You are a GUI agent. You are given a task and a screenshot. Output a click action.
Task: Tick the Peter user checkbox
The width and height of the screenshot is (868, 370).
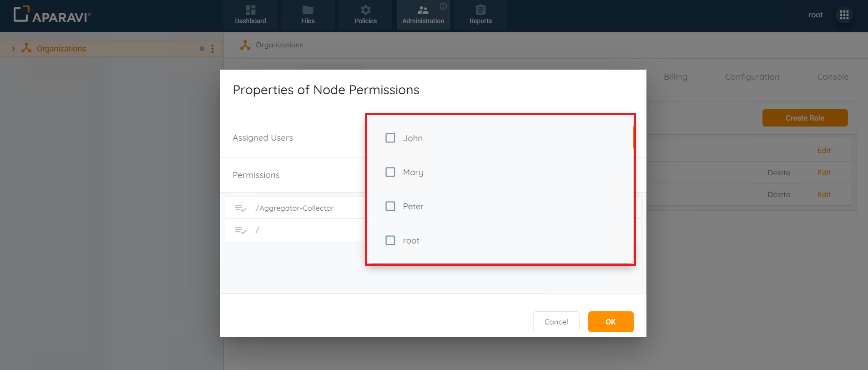pyautogui.click(x=390, y=206)
